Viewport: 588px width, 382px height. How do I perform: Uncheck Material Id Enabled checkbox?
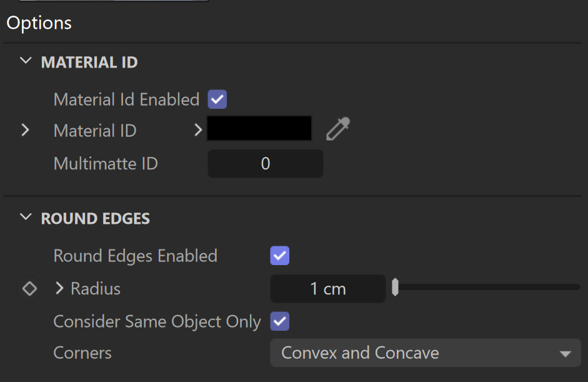(x=217, y=99)
